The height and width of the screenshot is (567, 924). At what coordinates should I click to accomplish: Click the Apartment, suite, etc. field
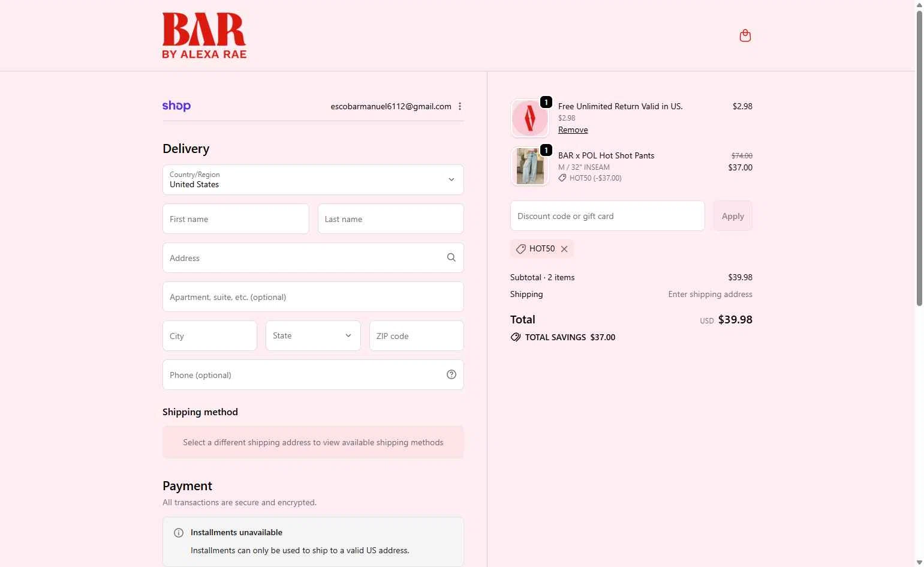pos(313,296)
